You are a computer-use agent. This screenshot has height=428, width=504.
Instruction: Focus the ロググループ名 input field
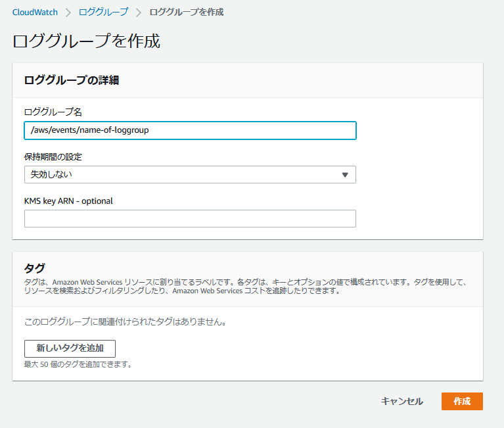click(190, 130)
